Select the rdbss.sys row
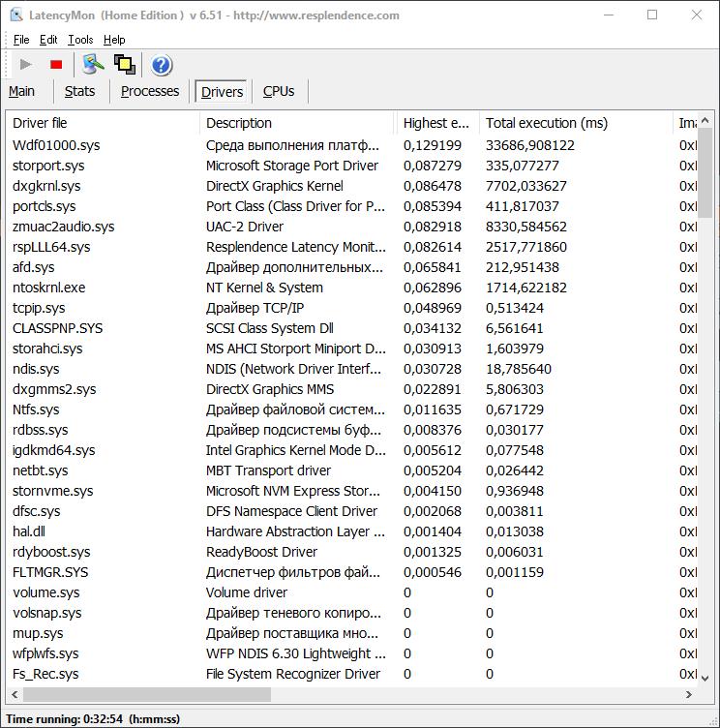This screenshot has height=728, width=720. click(351, 430)
